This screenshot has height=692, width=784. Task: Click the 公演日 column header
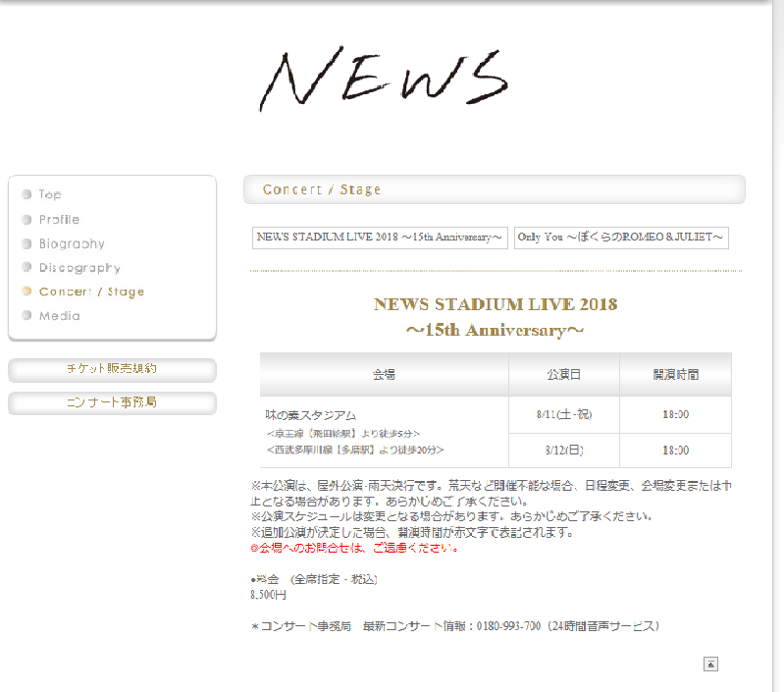tap(563, 375)
